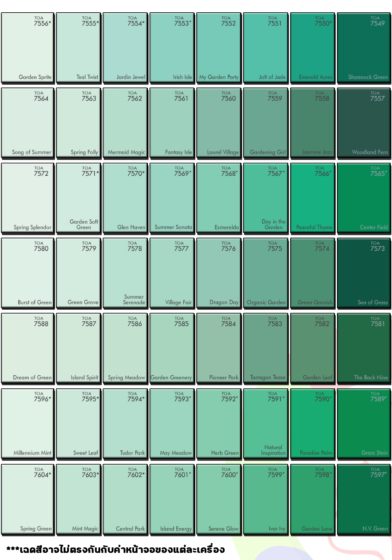Select the Garden Greenery 7585 swatch
Screen dimensions: 392x560
tap(172, 348)
